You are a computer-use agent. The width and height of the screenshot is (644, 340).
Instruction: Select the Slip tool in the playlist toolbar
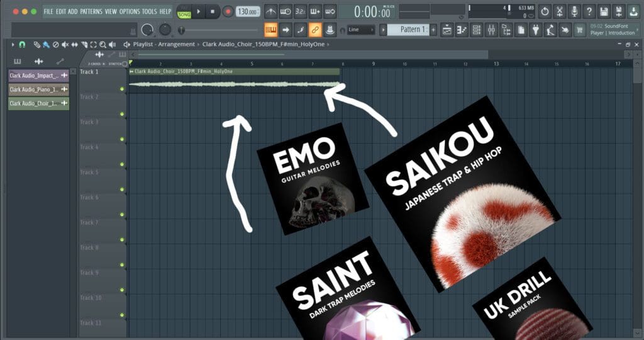(x=75, y=45)
